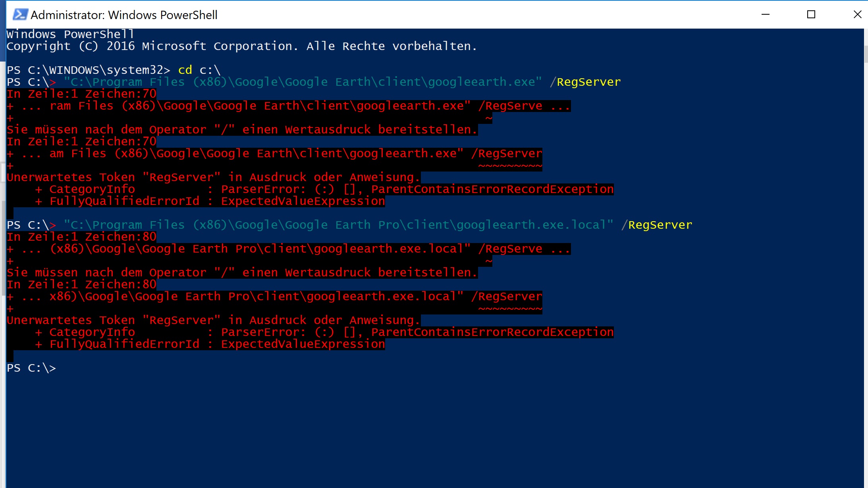
Task: Close the Administrator PowerShell window
Action: point(857,15)
